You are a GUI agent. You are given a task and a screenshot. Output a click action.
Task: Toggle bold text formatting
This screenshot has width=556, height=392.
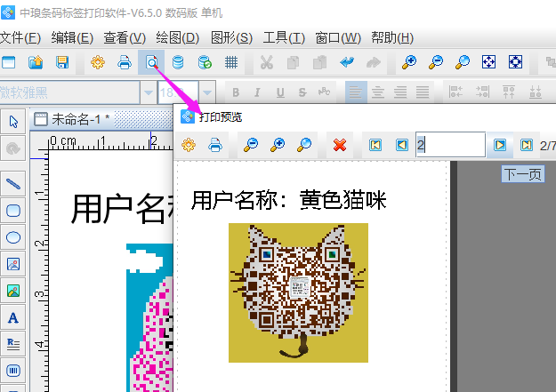236,92
